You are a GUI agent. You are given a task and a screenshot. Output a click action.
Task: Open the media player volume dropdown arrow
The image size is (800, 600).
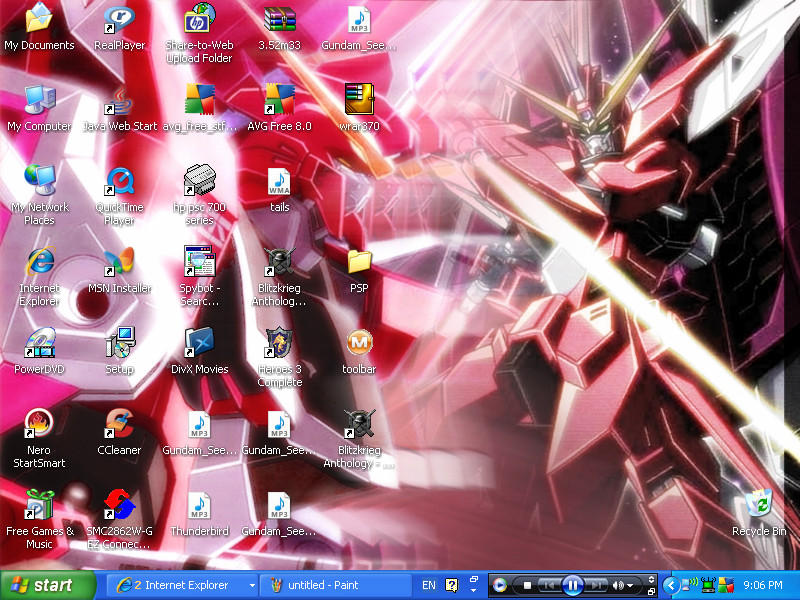630,585
